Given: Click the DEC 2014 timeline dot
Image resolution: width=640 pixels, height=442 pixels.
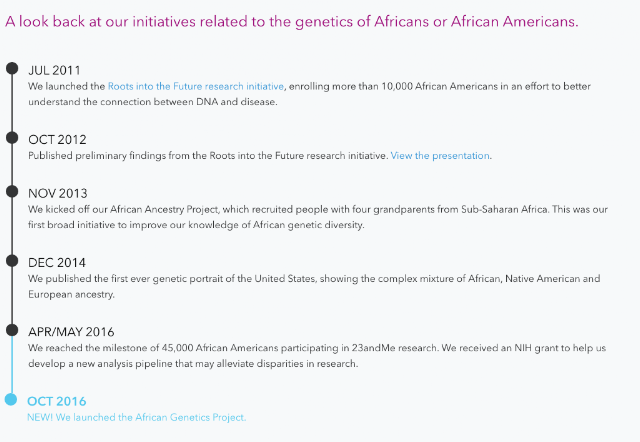Looking at the screenshot, I should (x=12, y=261).
